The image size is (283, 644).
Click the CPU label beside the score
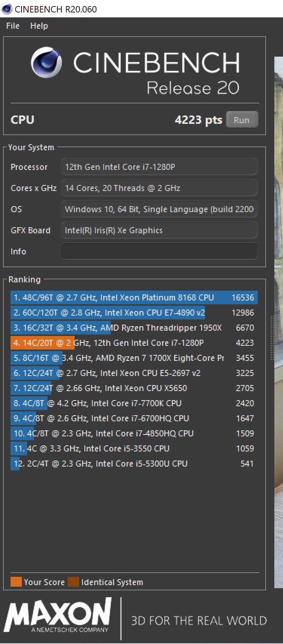click(x=23, y=120)
